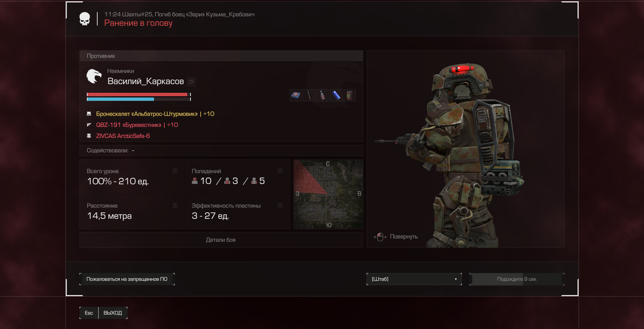This screenshot has height=329, width=644.
Task: Click the Повернуть rotate hint
Action: [x=404, y=237]
